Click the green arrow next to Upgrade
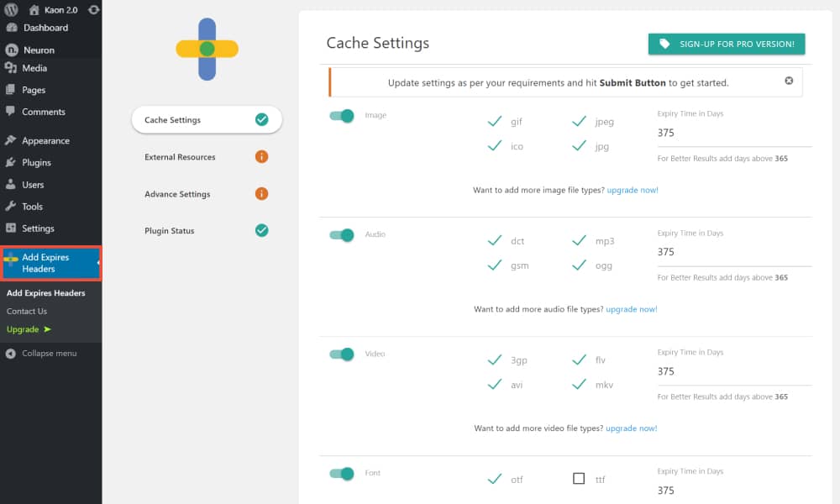Image resolution: width=840 pixels, height=504 pixels. point(48,329)
